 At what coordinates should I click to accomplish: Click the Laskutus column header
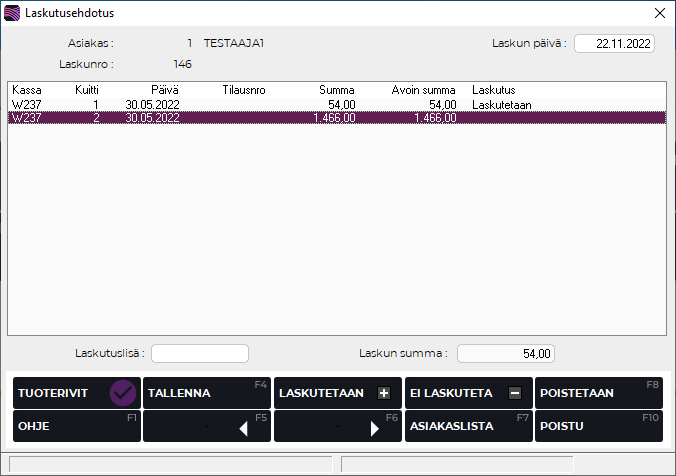(x=493, y=90)
